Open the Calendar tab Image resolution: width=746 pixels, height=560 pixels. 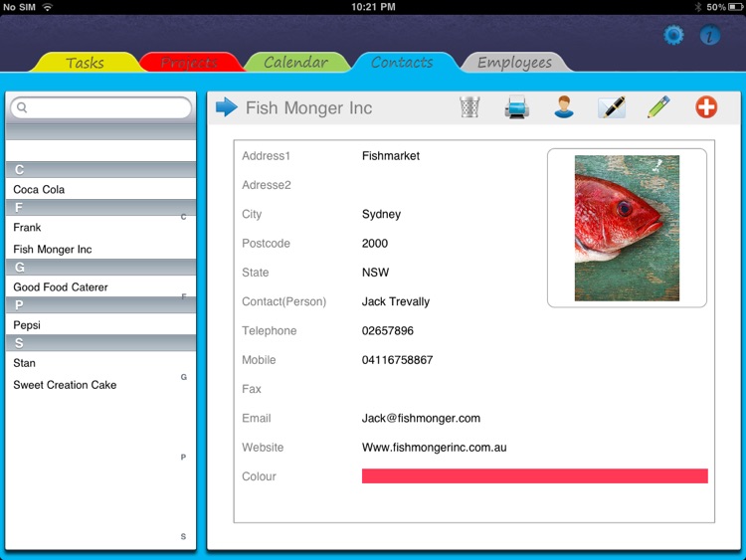[295, 63]
